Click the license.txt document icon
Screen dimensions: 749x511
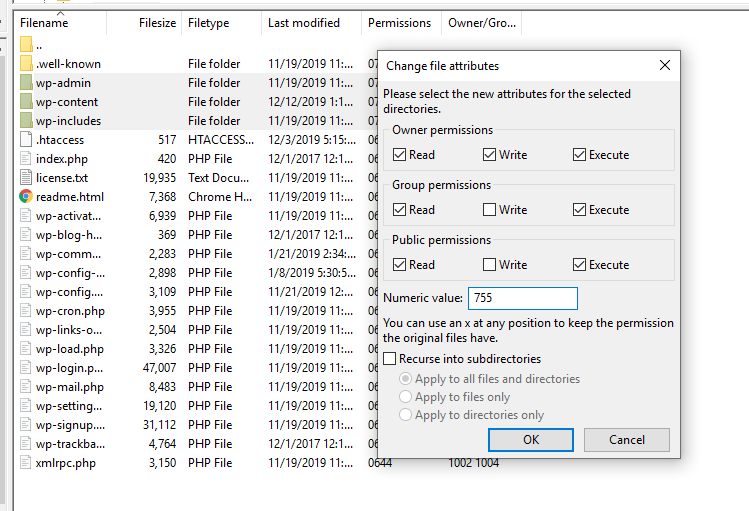click(x=26, y=178)
